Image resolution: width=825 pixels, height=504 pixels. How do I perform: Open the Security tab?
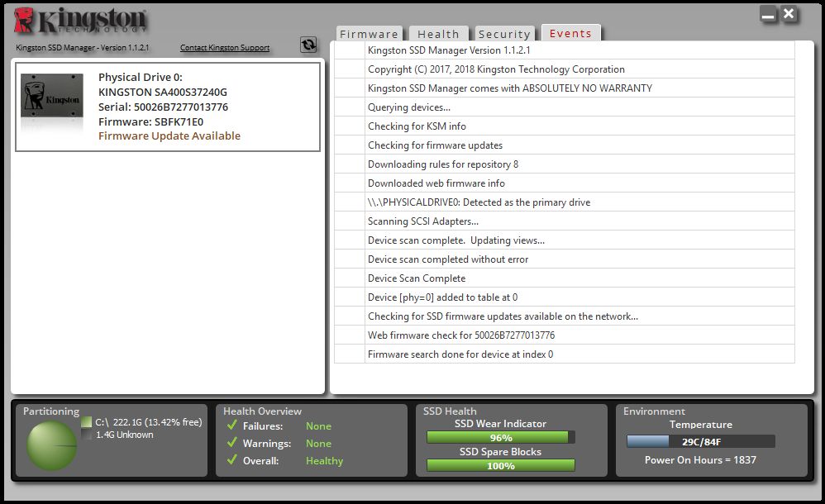click(504, 34)
